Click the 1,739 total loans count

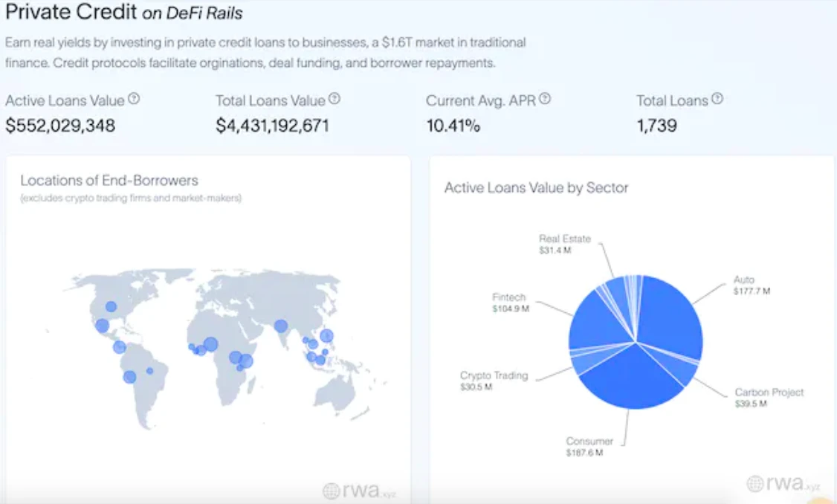656,126
